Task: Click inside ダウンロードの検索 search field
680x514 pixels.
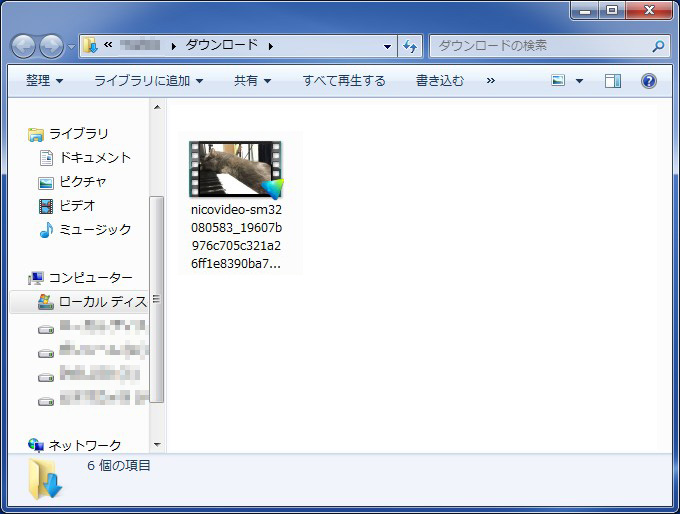Action: (x=540, y=46)
